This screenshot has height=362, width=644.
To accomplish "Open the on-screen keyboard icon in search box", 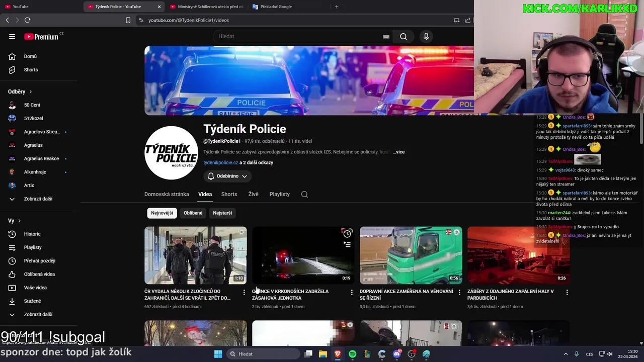I will pos(386,37).
